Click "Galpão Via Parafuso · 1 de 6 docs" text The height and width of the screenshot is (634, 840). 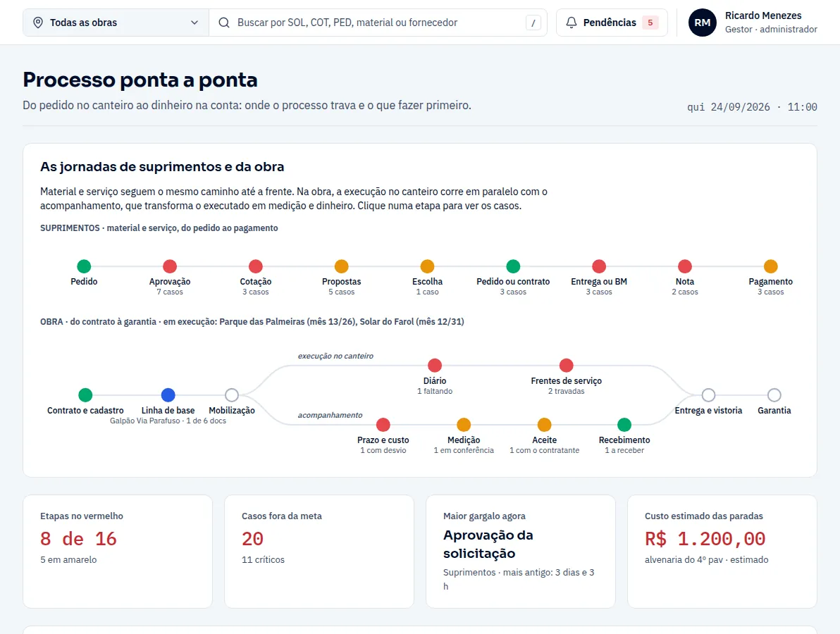tap(168, 421)
